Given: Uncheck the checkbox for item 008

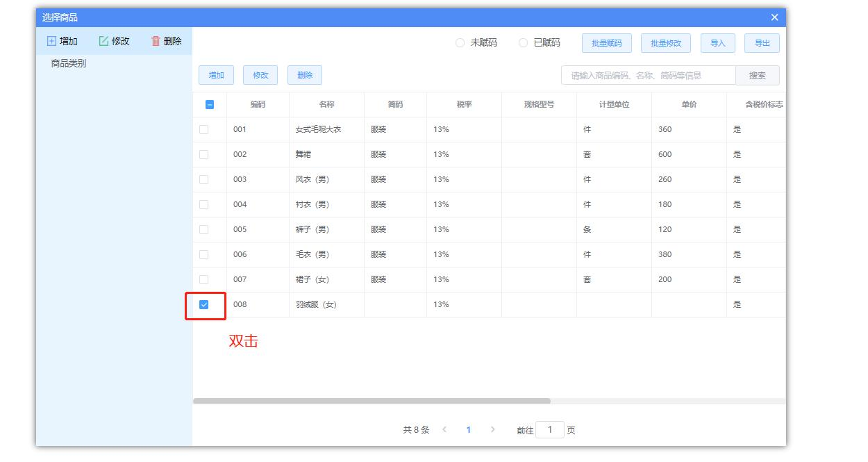Looking at the screenshot, I should click(203, 304).
